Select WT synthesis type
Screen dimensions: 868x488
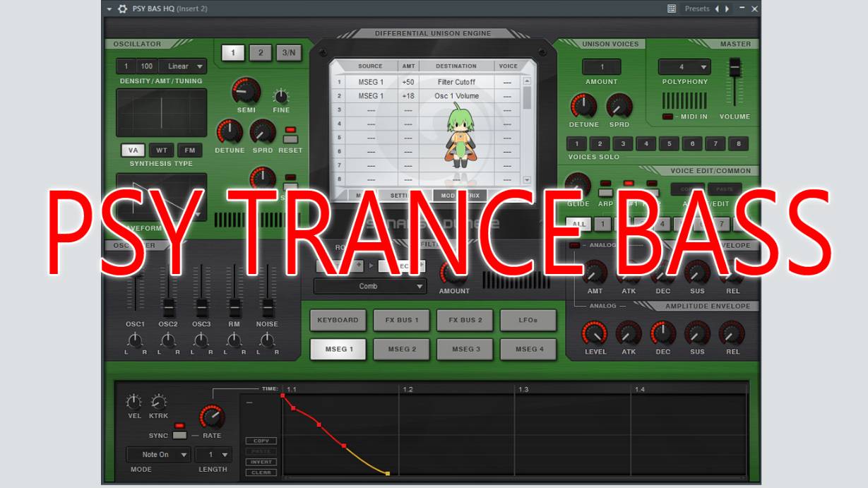[162, 150]
